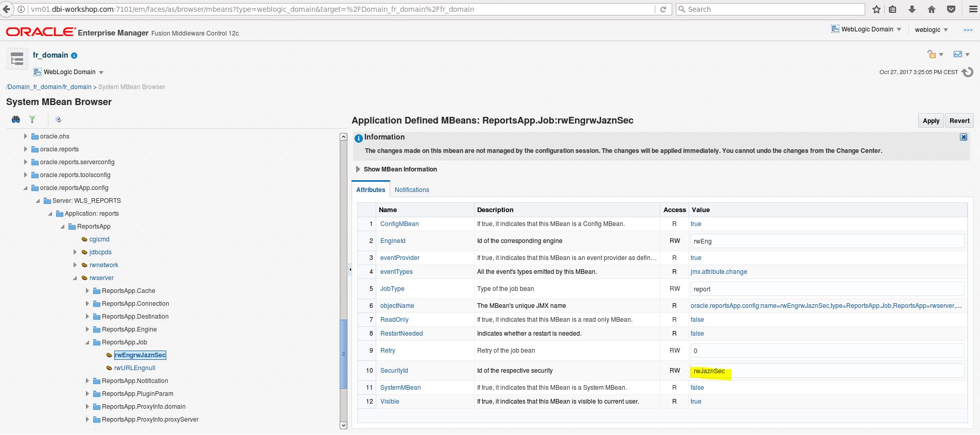Open the weblogic user menu
980x435 pixels.
pyautogui.click(x=931, y=30)
